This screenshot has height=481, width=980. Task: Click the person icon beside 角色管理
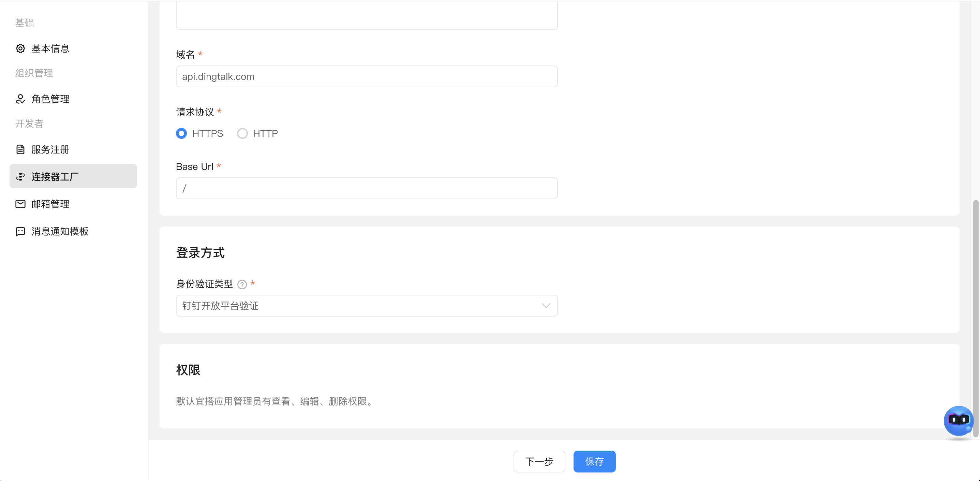click(x=20, y=99)
